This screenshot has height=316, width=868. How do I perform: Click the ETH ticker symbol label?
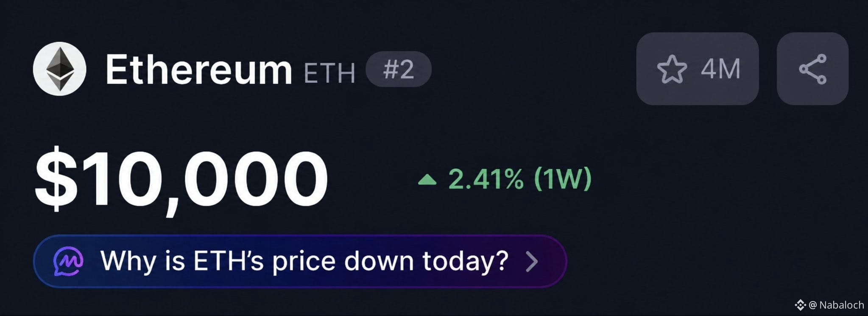(x=329, y=73)
